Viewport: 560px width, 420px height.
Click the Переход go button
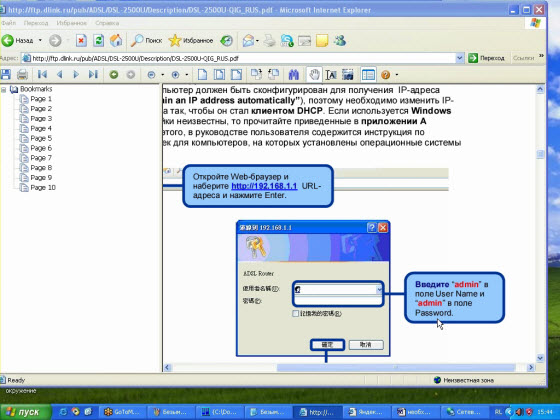click(x=486, y=58)
